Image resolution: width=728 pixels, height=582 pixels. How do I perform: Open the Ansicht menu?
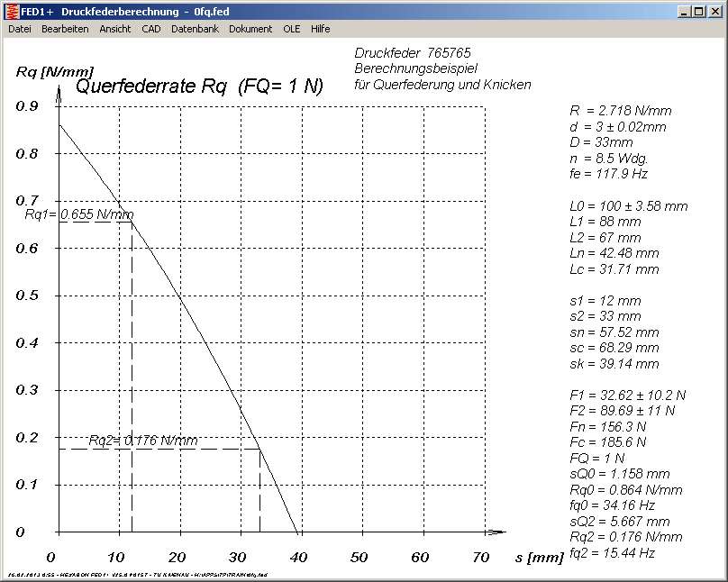[114, 29]
